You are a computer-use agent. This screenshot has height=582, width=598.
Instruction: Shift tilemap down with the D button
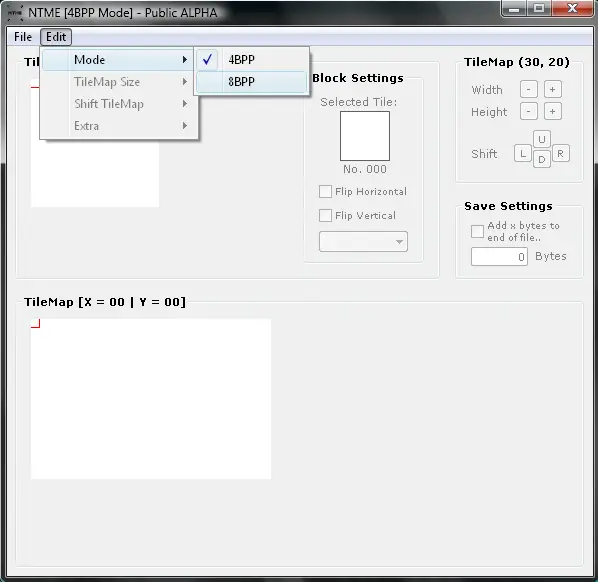pyautogui.click(x=542, y=159)
